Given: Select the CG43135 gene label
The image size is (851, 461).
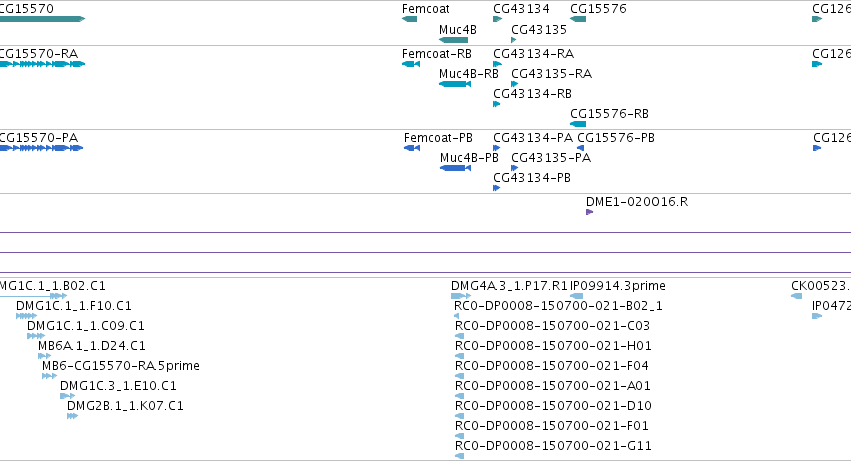Looking at the screenshot, I should click(539, 30).
